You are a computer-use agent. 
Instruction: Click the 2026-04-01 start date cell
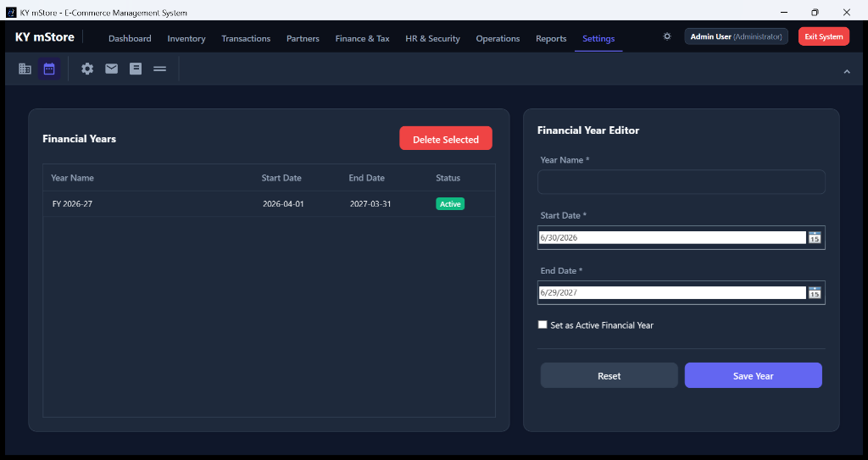pyautogui.click(x=283, y=203)
